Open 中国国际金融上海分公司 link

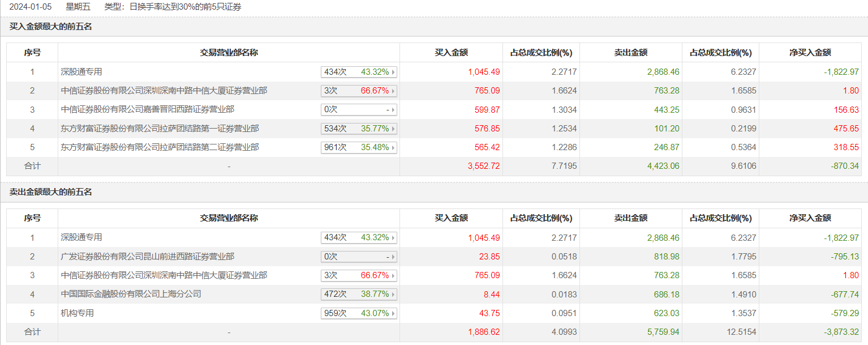pos(131,294)
